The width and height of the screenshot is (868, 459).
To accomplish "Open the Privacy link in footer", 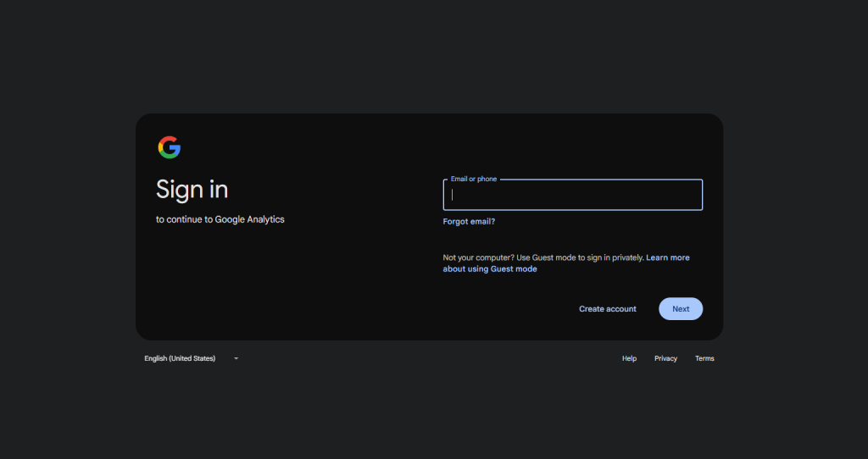I will [665, 359].
